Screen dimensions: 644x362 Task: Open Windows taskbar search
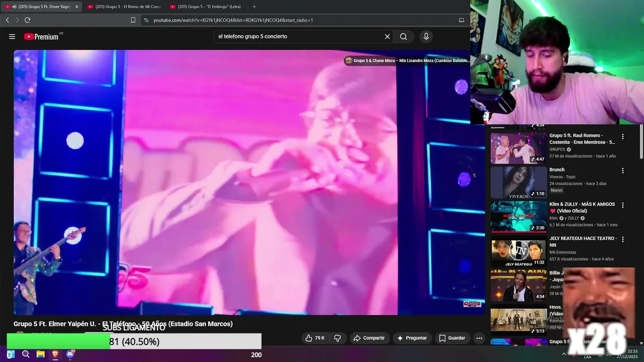point(26,354)
